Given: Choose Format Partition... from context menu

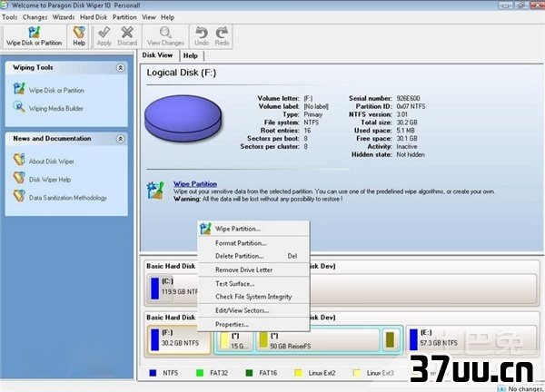Looking at the screenshot, I should pyautogui.click(x=253, y=243).
